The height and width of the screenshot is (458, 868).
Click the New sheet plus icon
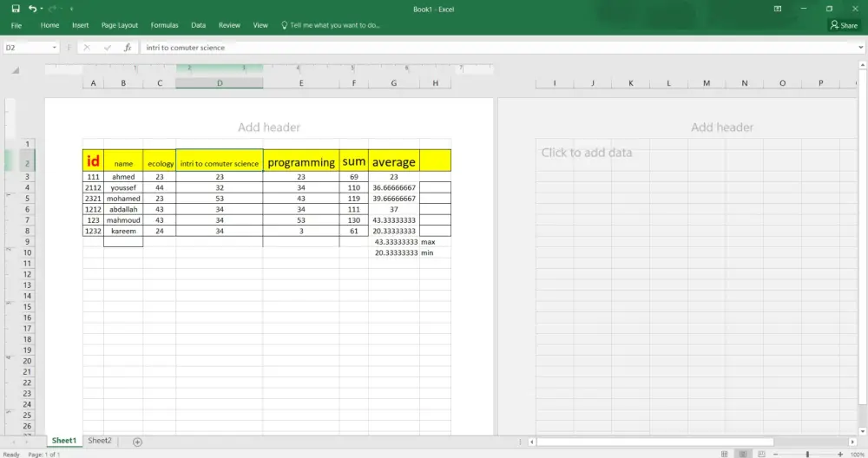[137, 442]
